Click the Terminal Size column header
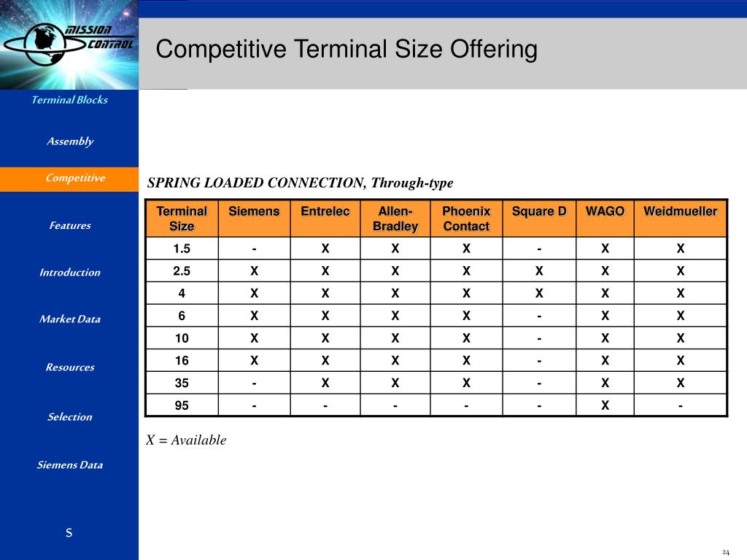 182,219
